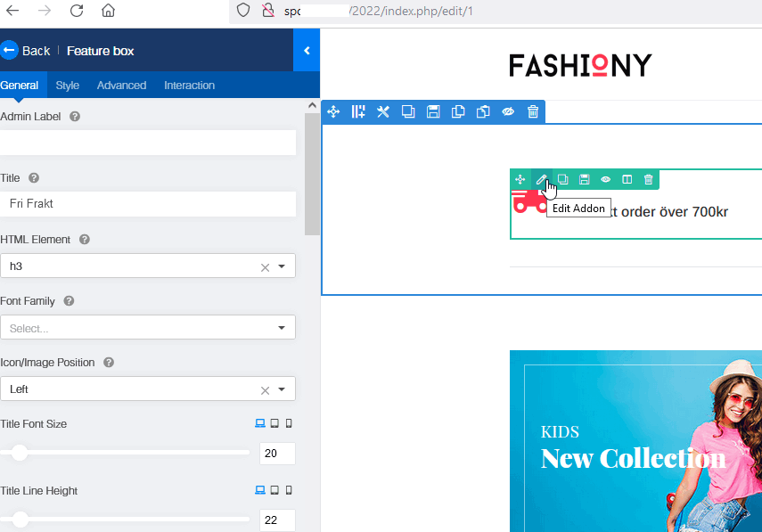Click the Edit Addon pencil icon
762x532 pixels.
542,179
